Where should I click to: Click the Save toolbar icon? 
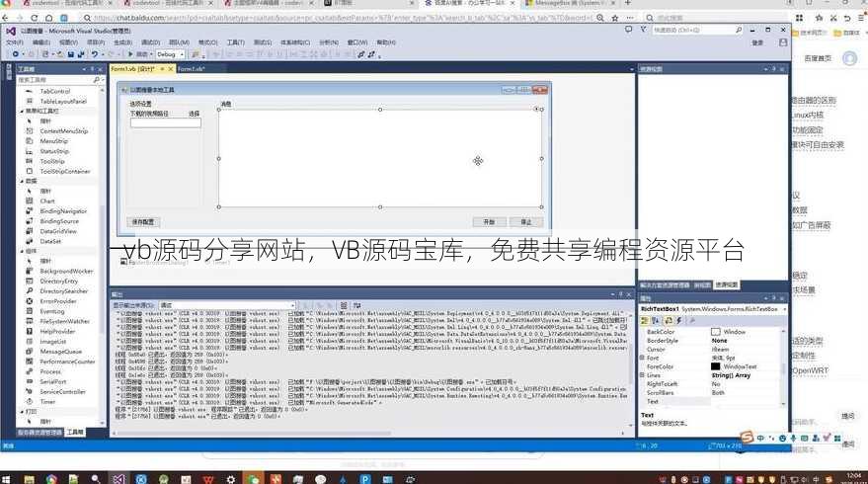click(x=71, y=54)
